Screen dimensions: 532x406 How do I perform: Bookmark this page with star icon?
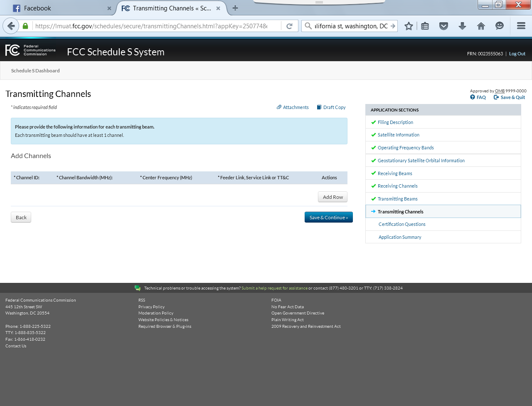(x=409, y=26)
